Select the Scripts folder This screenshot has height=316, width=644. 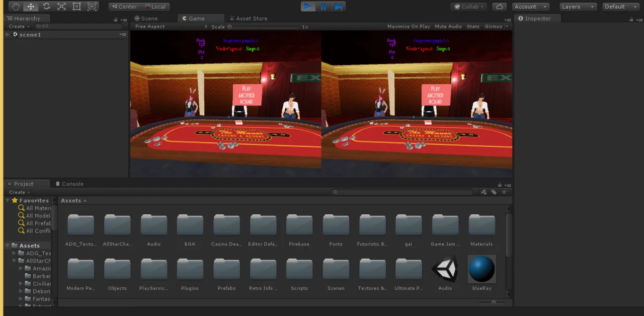pos(299,274)
